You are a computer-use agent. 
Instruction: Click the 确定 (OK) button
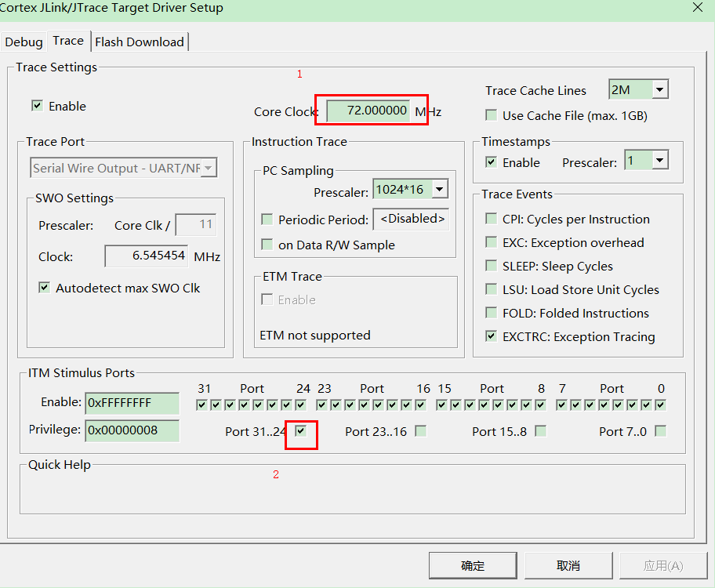click(x=473, y=565)
